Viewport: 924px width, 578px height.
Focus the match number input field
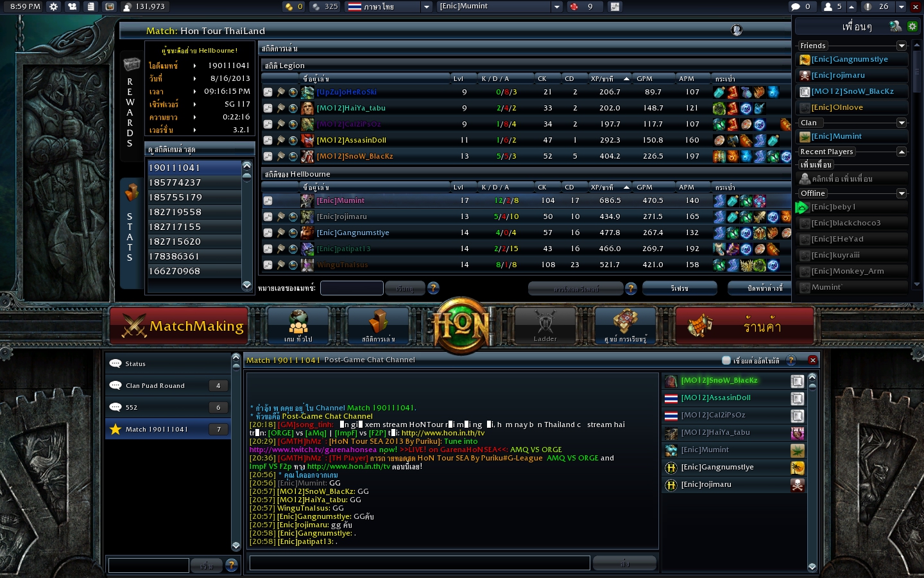[352, 288]
